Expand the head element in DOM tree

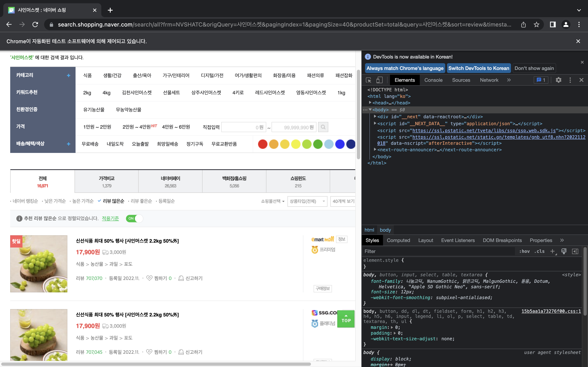pyautogui.click(x=370, y=103)
